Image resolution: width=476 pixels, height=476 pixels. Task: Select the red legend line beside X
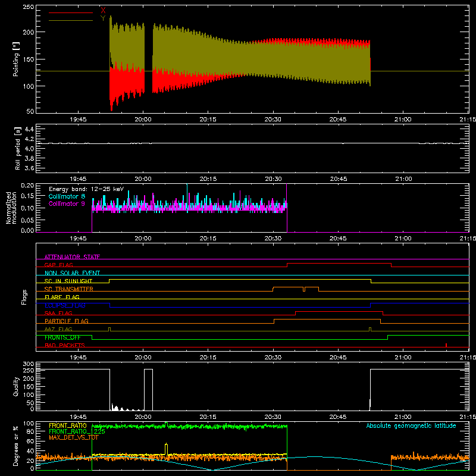[71, 12]
